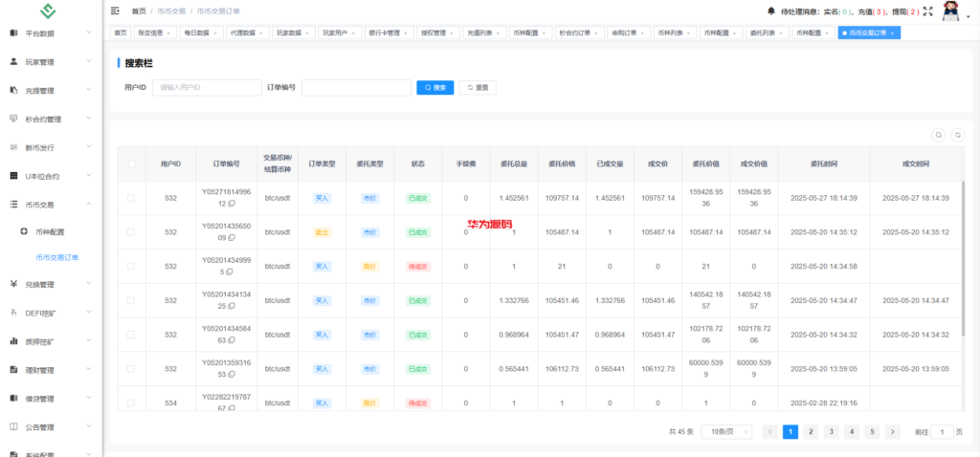Go to page 5
The height and width of the screenshot is (457, 980).
(x=872, y=431)
